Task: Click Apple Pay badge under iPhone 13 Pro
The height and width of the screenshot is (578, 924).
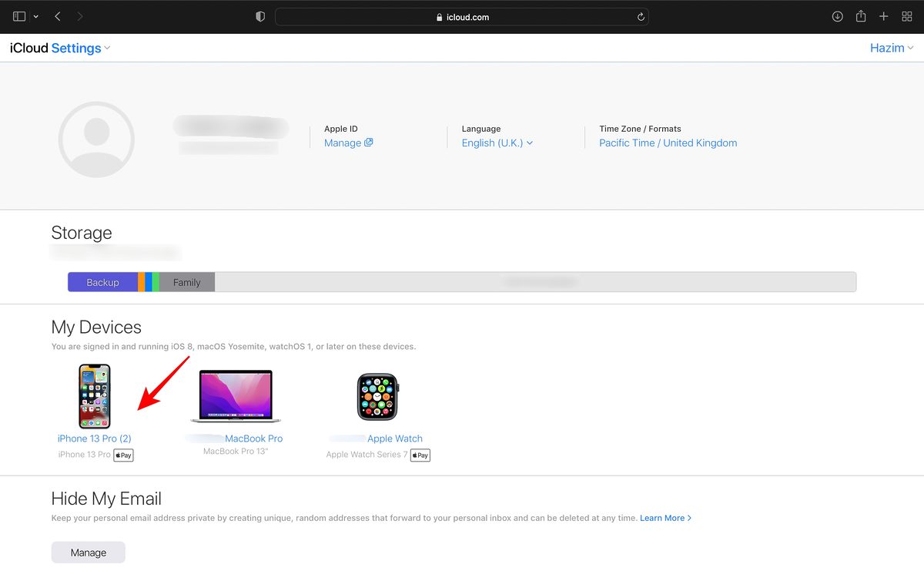Action: (124, 455)
